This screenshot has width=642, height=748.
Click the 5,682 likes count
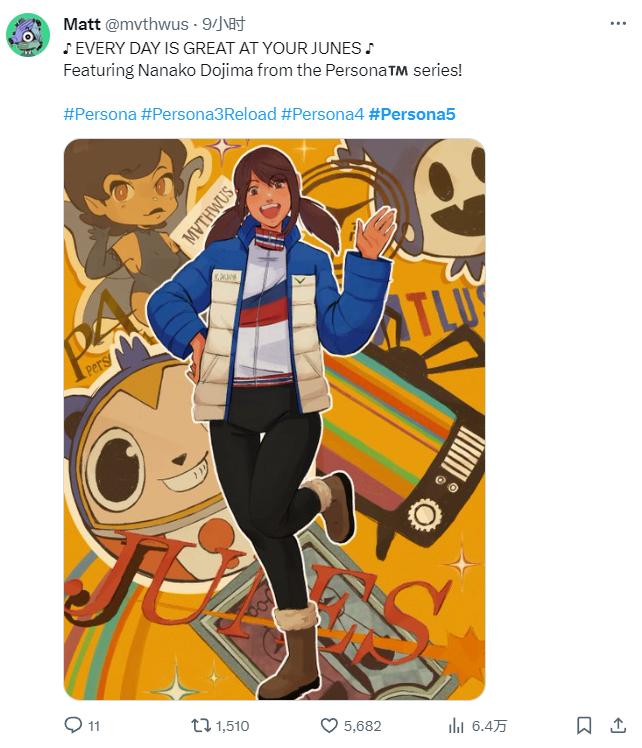(362, 726)
